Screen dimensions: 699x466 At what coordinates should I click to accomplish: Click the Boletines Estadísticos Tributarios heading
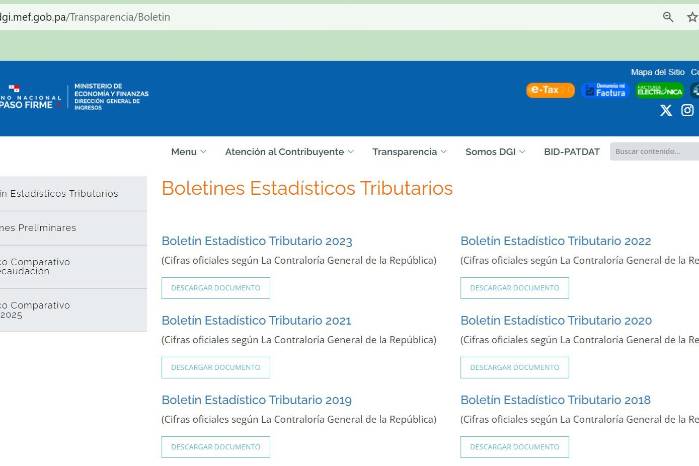tap(307, 188)
